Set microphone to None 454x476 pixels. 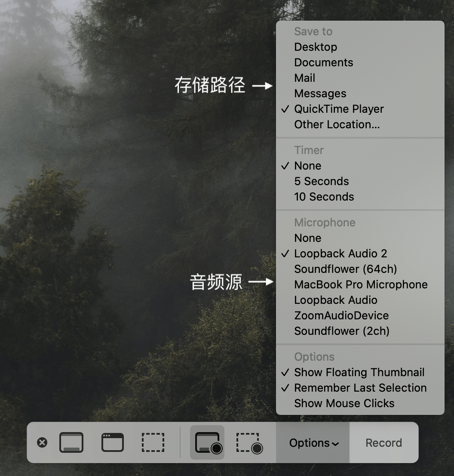coord(307,238)
